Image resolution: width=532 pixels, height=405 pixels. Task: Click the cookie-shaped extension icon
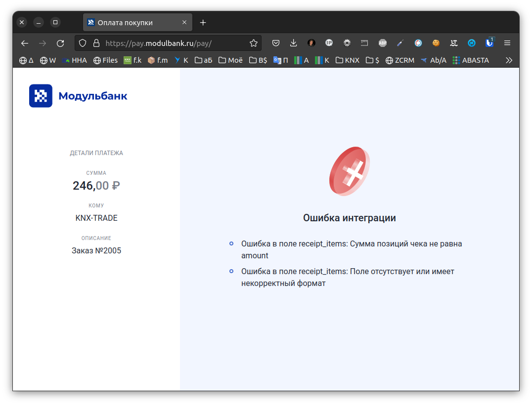point(436,43)
